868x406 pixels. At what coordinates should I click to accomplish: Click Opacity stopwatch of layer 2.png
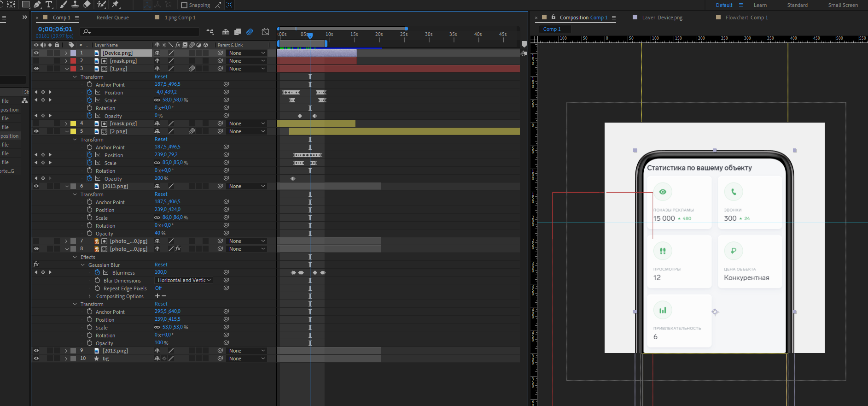pos(90,178)
